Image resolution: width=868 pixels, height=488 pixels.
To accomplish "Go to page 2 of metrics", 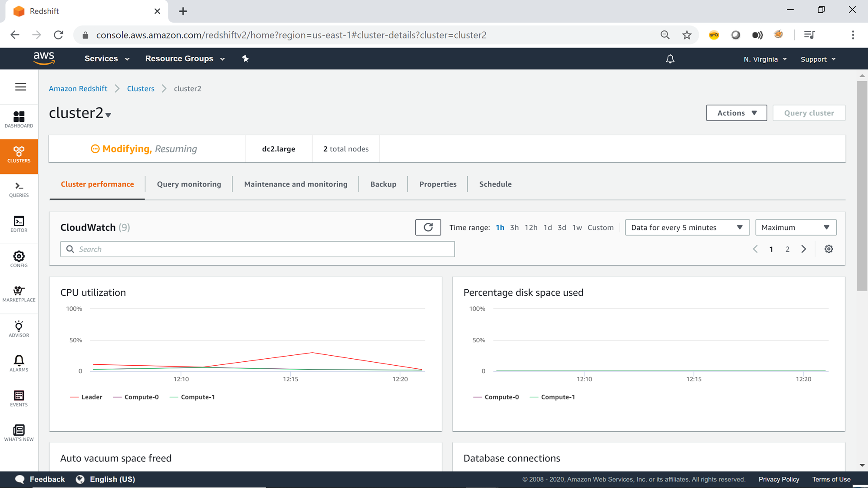I will (x=787, y=249).
